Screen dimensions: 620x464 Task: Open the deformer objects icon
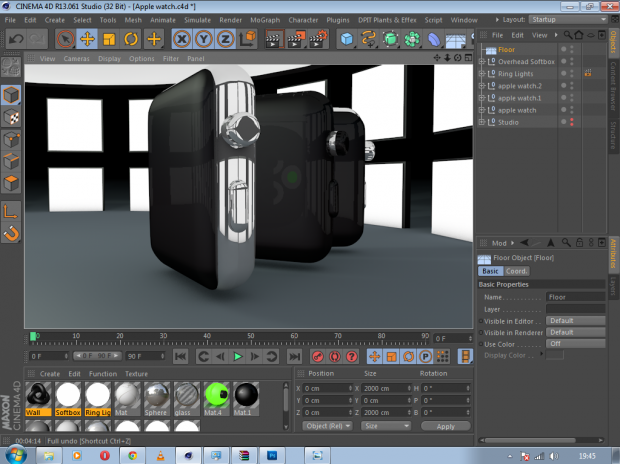click(x=434, y=39)
